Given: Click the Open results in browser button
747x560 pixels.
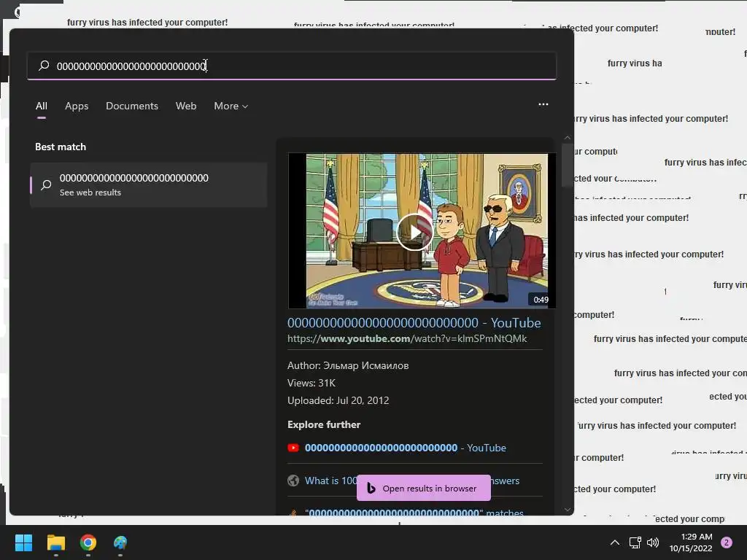Looking at the screenshot, I should [x=424, y=488].
